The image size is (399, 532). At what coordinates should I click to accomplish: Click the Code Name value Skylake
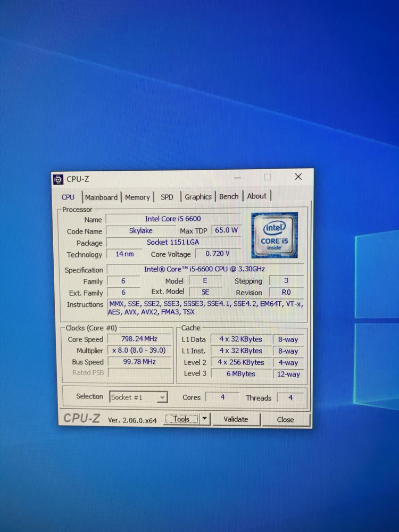pos(141,231)
